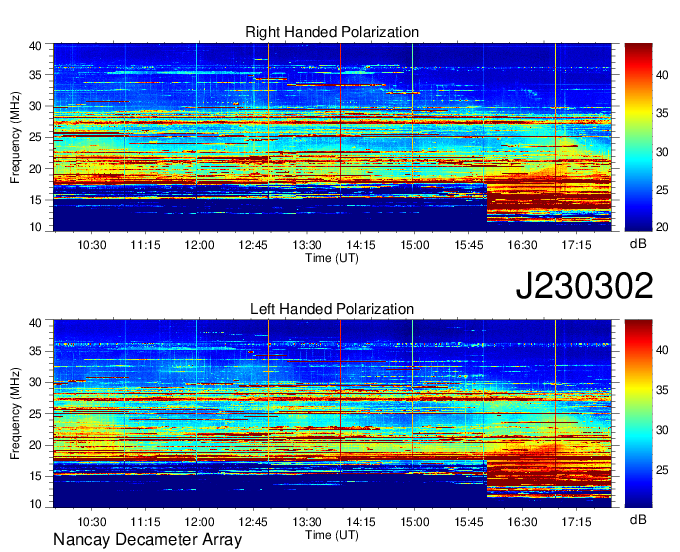Click the 30 MHz frequency tick on Right Handed plot
Screen dimensions: 680x552
(x=36, y=106)
